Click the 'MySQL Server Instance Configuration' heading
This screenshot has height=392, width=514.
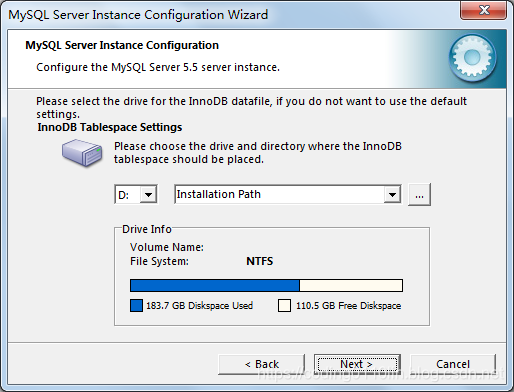click(x=122, y=45)
